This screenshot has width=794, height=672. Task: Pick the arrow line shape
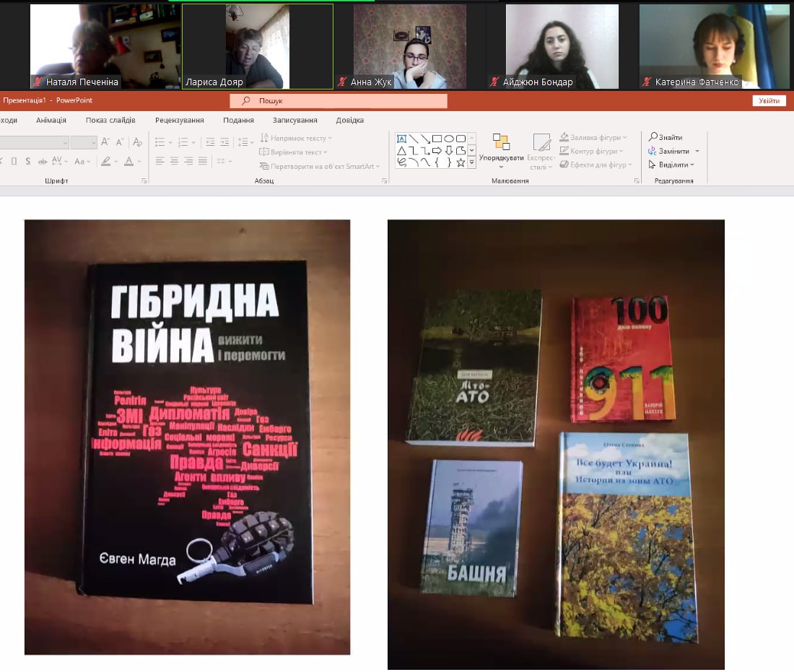(x=425, y=139)
